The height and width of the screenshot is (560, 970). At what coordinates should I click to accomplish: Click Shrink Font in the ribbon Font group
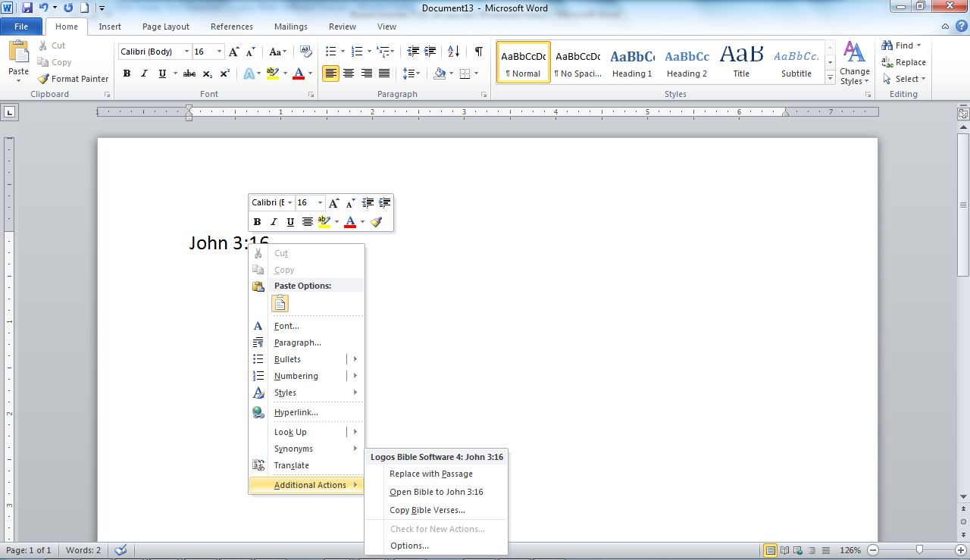tap(249, 52)
